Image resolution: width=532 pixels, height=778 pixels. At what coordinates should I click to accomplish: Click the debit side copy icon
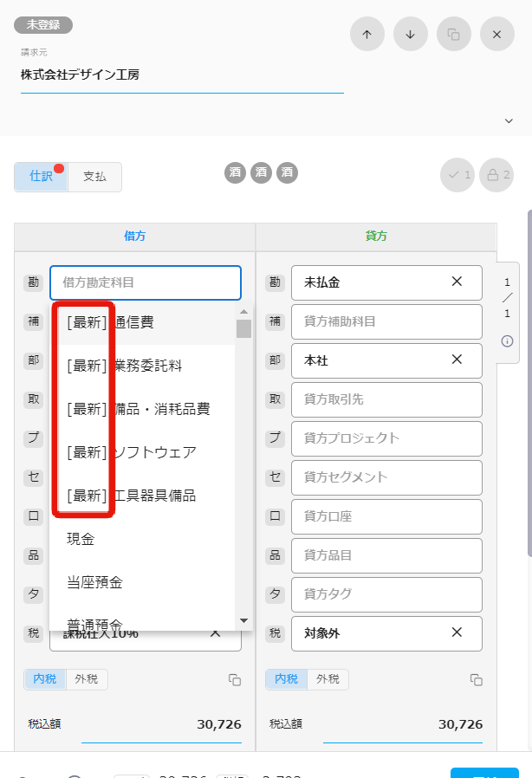point(235,680)
